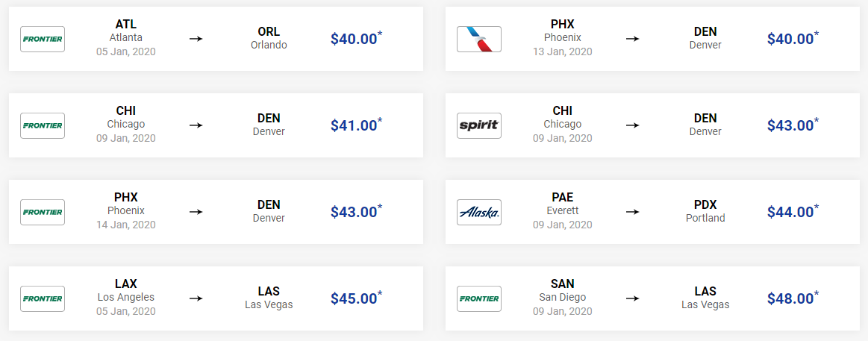The width and height of the screenshot is (868, 341).
Task: Click the Spirit logo on the Chicago to Denver deal
Action: [x=479, y=125]
